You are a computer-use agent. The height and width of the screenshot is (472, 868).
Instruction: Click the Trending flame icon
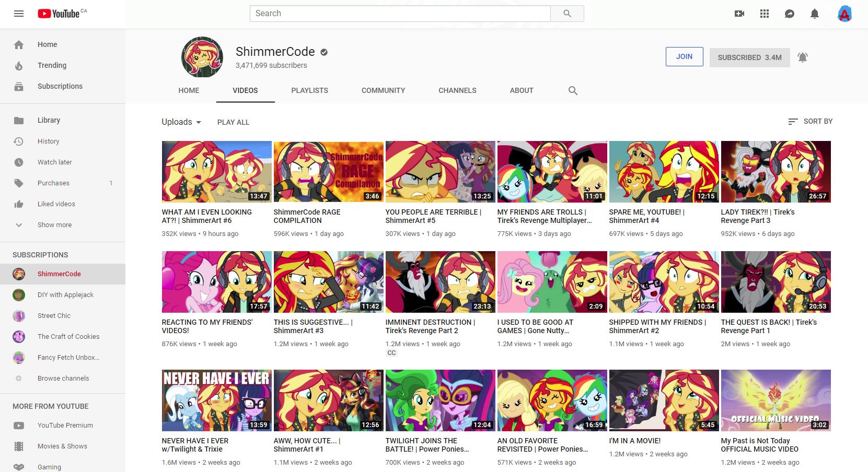19,66
